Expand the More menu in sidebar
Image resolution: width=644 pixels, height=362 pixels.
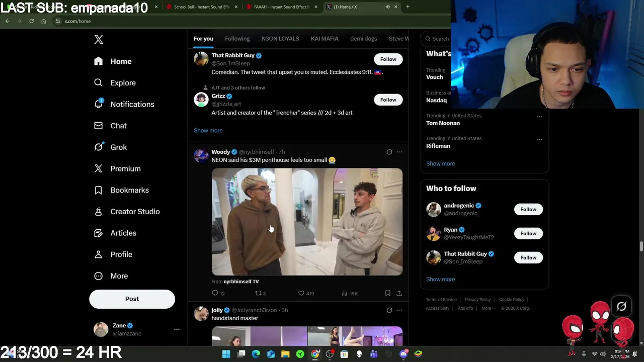pos(112,276)
